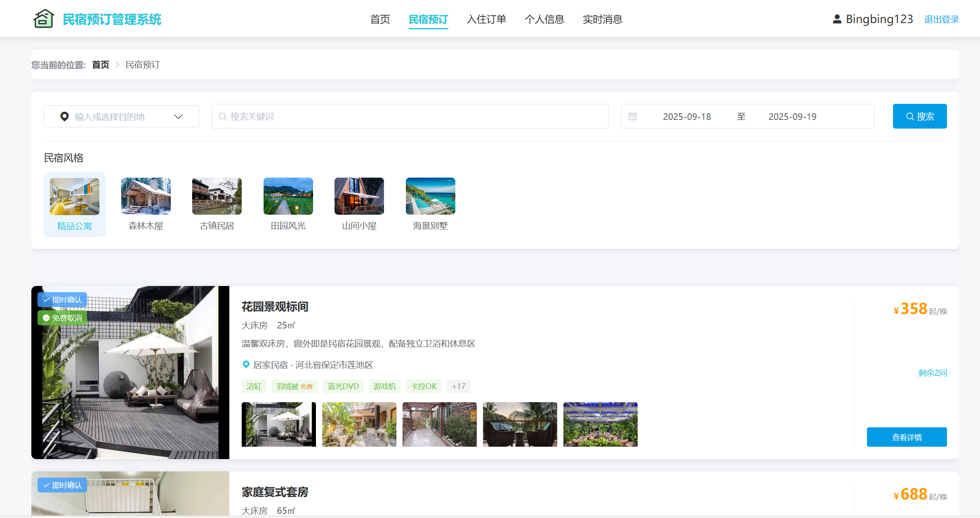
Task: Click the calendar icon in the date range
Action: pyautogui.click(x=632, y=117)
